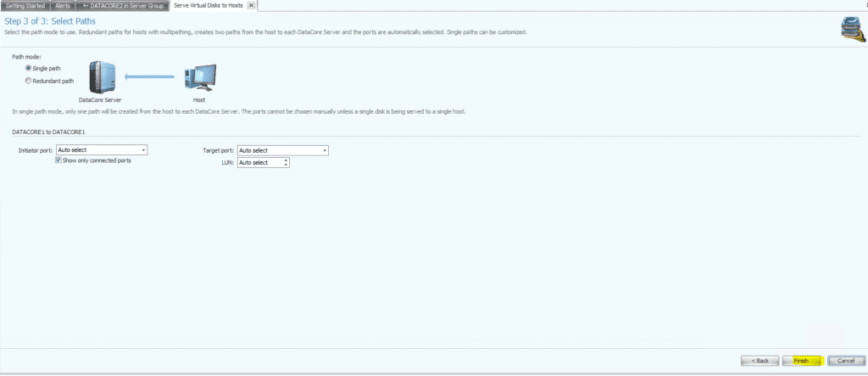Uncheck Show only connected ports
868x376 pixels.
click(x=58, y=160)
